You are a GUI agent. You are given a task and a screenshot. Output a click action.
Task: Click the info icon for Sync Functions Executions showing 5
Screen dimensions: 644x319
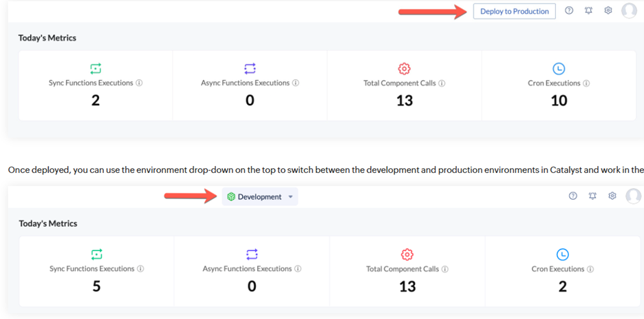pos(140,269)
